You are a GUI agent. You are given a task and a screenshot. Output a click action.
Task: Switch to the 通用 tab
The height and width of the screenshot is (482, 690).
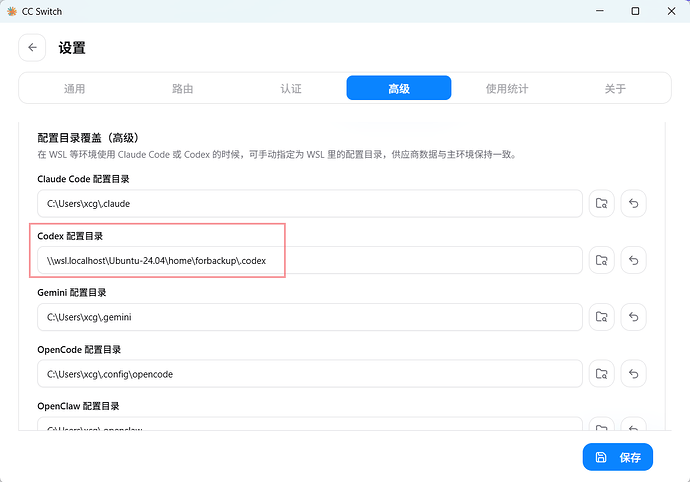pos(74,88)
